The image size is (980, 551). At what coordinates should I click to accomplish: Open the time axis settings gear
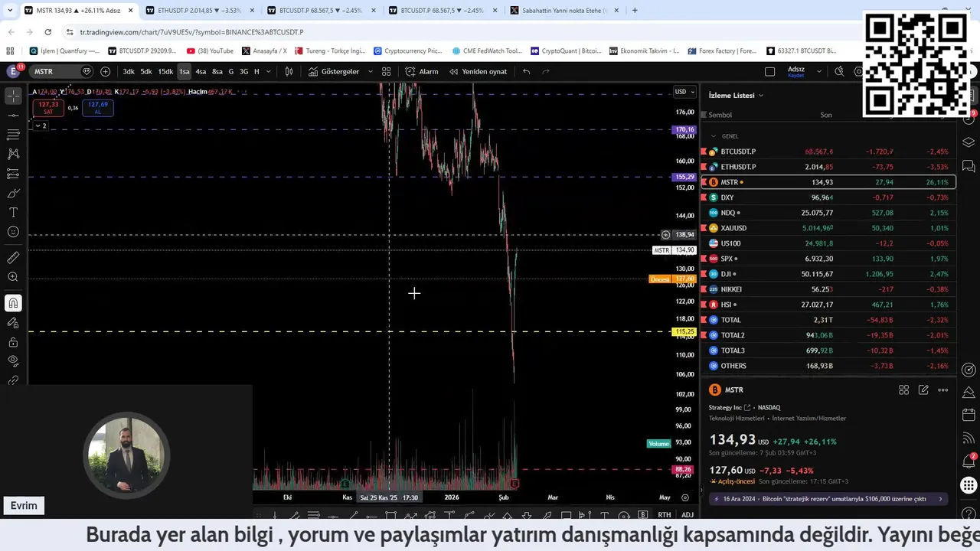(x=684, y=497)
